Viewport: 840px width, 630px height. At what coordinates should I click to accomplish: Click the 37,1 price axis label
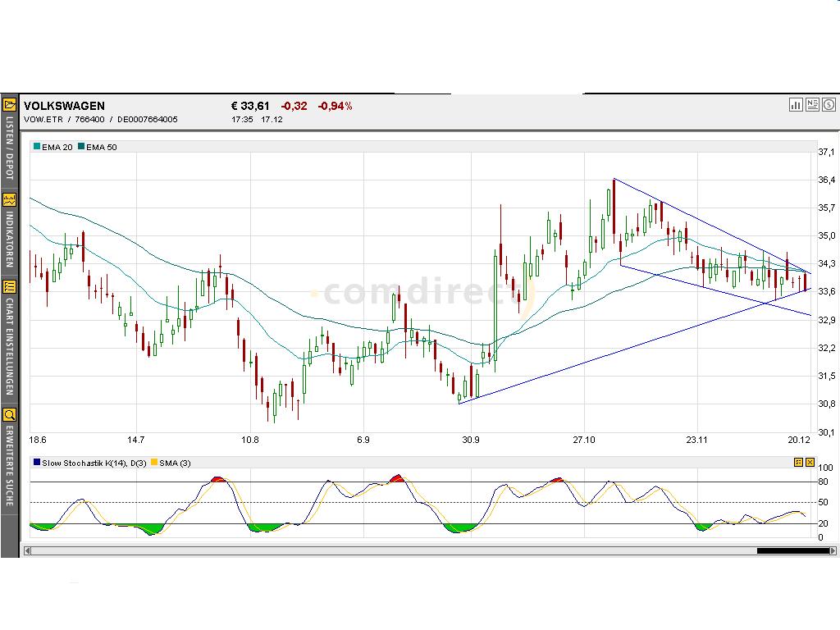tap(826, 152)
